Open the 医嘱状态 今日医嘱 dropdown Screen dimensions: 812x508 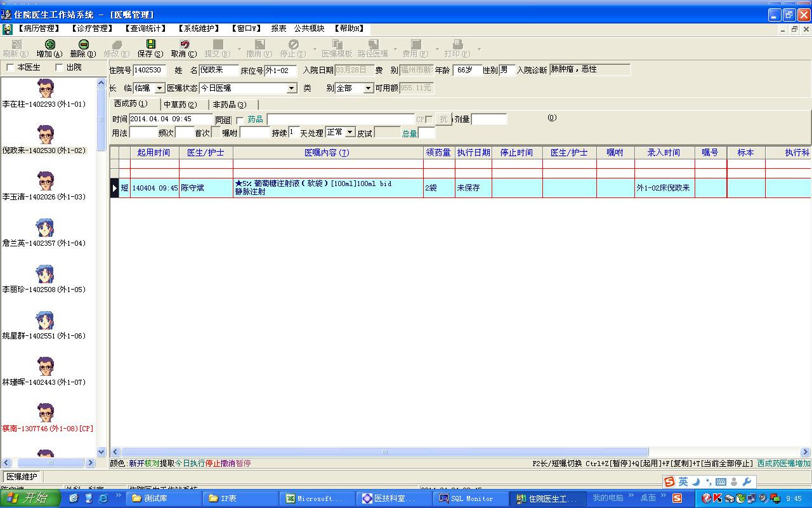291,88
